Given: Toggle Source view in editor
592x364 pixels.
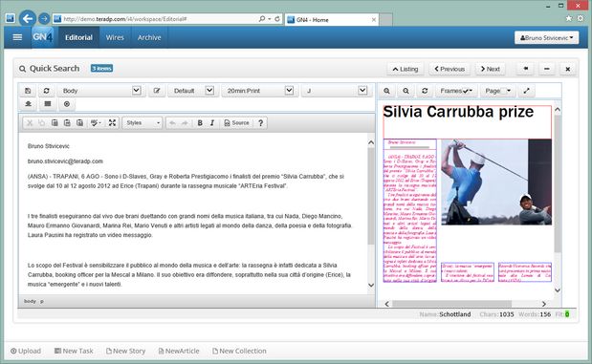Looking at the screenshot, I should pos(236,123).
